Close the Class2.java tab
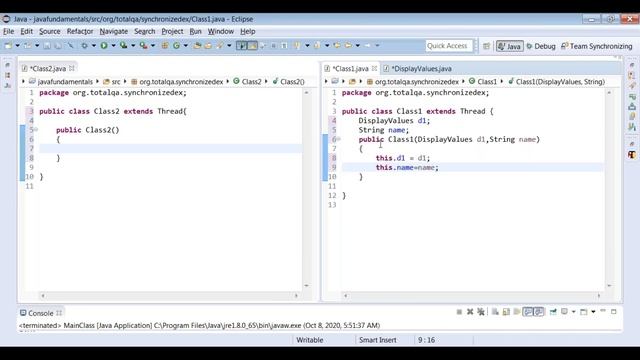This screenshot has width=640, height=360. tap(72, 68)
